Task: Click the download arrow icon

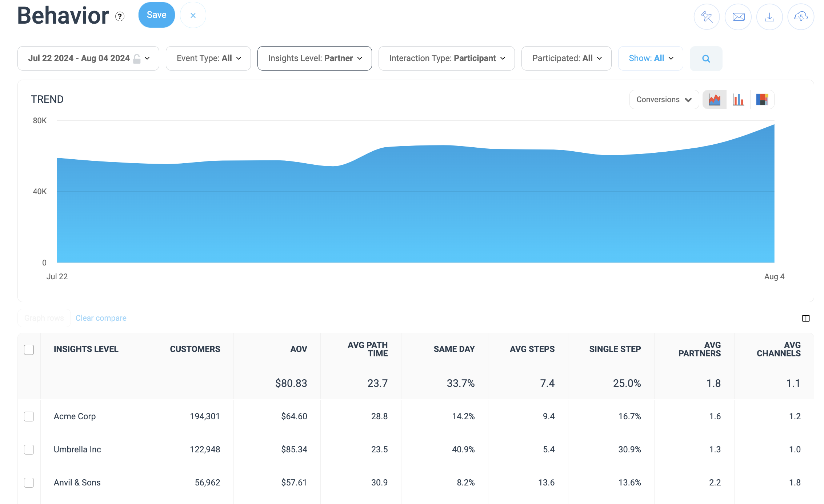Action: [769, 17]
